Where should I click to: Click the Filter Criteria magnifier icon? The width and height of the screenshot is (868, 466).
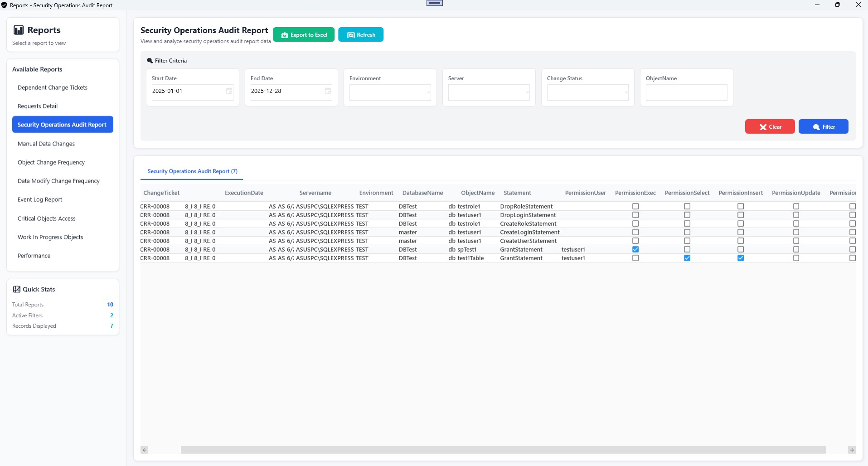(x=150, y=61)
